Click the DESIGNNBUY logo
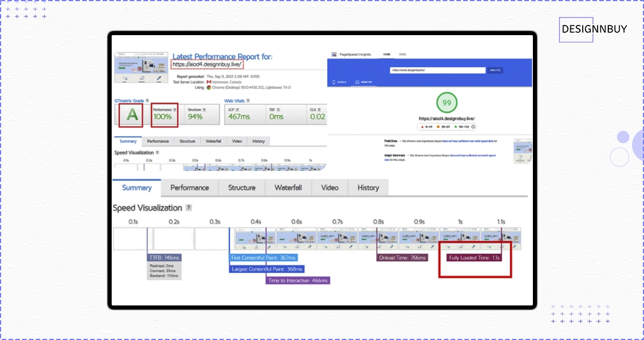The image size is (644, 340). [x=594, y=29]
